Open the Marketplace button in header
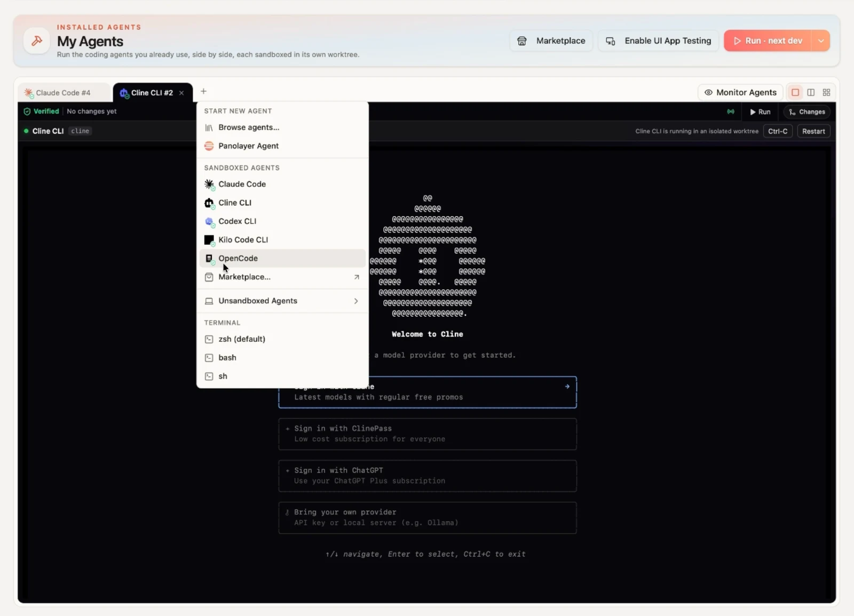Viewport: 854px width, 616px height. [551, 41]
